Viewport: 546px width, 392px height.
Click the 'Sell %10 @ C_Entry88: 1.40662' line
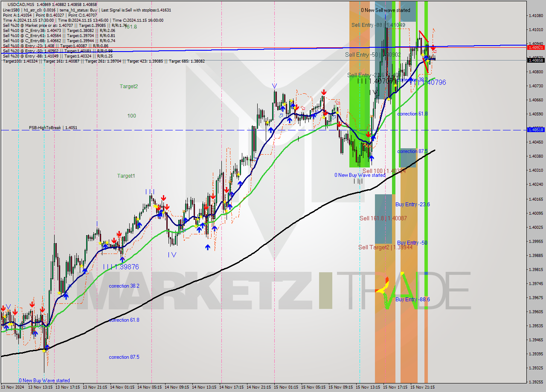[59, 40]
